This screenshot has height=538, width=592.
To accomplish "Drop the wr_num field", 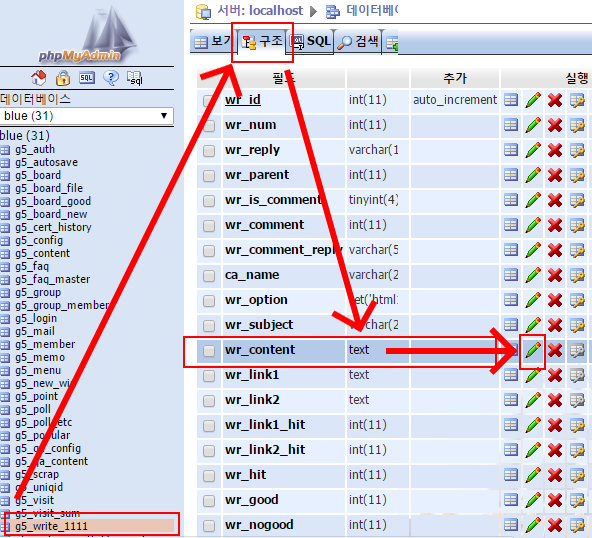I will point(555,125).
